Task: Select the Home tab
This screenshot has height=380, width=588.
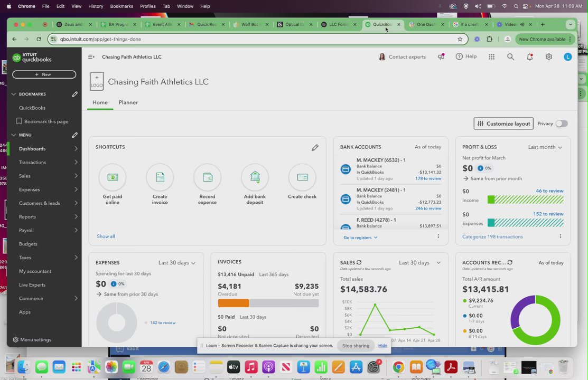Action: click(100, 102)
